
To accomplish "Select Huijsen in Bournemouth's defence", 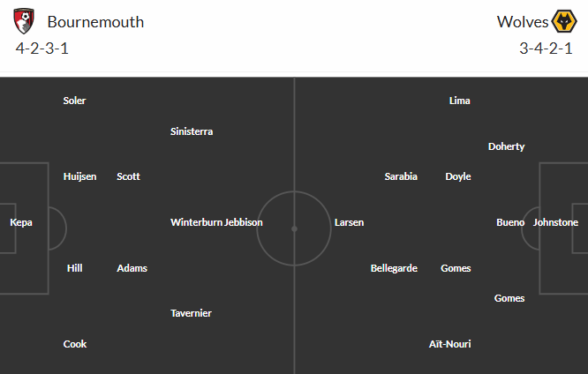I will pos(79,176).
